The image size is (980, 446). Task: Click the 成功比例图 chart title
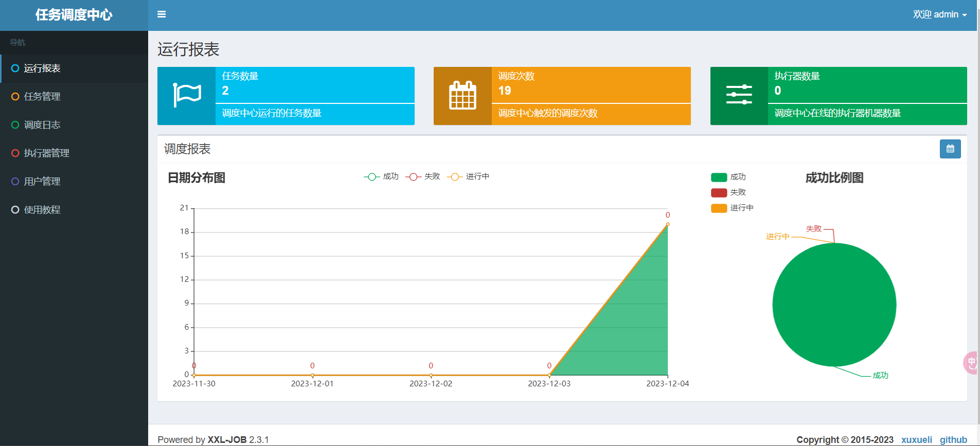point(834,178)
